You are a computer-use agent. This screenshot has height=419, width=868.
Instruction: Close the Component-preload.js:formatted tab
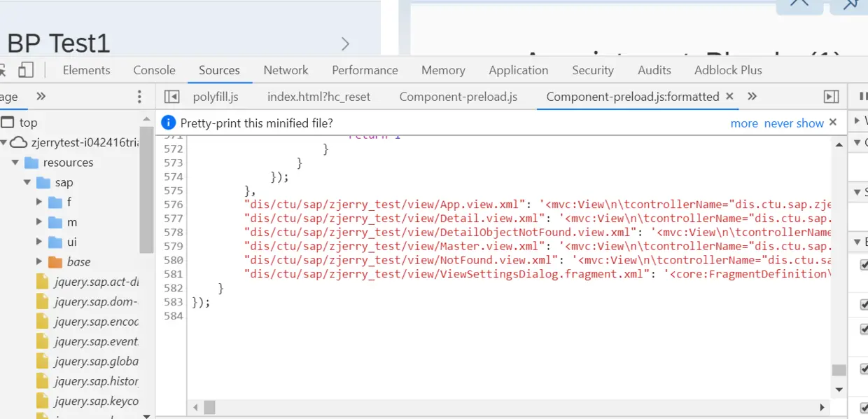(x=729, y=97)
